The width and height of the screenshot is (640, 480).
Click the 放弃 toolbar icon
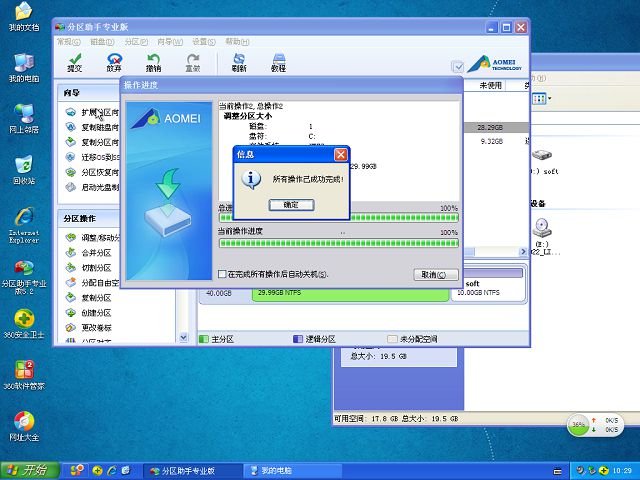click(114, 62)
